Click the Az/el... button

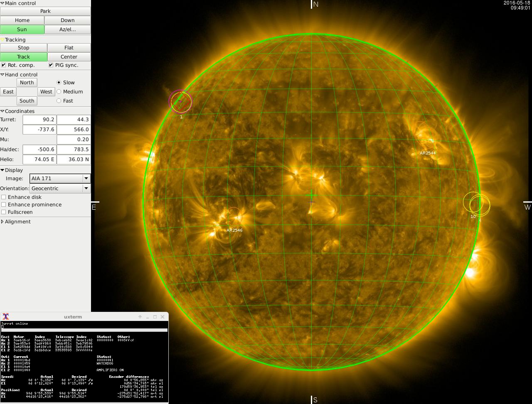click(x=67, y=29)
